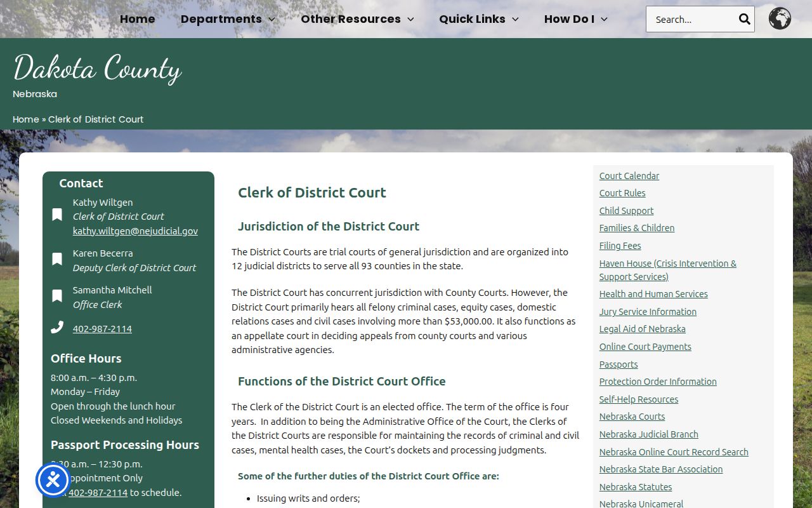This screenshot has width=812, height=508.
Task: Click the Clerk of District Court heading
Action: (312, 192)
